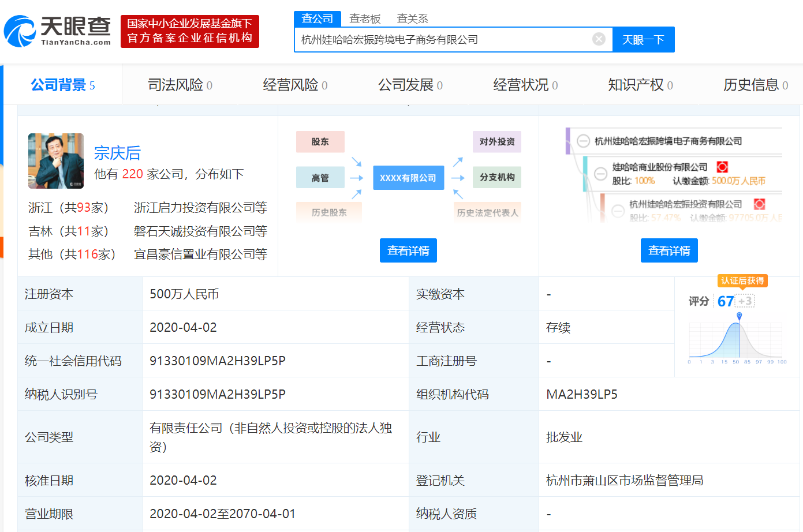The image size is (803, 532).
Task: Click the red government-fund banner
Action: 190,31
